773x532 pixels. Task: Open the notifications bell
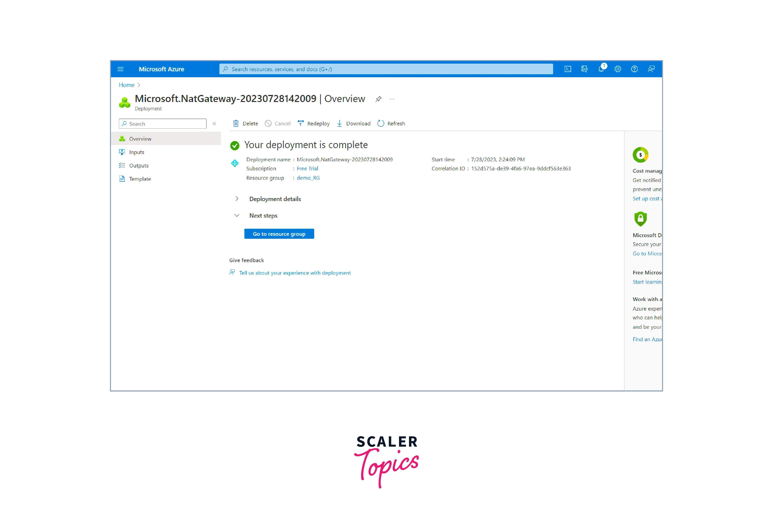(x=601, y=69)
